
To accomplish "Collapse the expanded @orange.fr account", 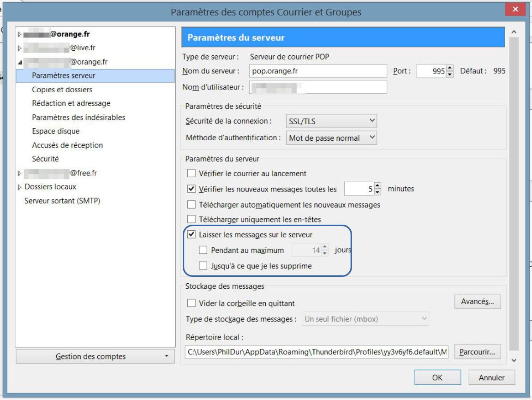I will (19, 62).
